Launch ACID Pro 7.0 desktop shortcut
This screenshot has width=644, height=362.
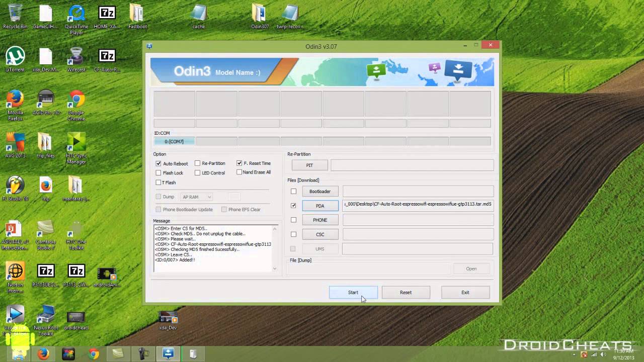pos(46,103)
